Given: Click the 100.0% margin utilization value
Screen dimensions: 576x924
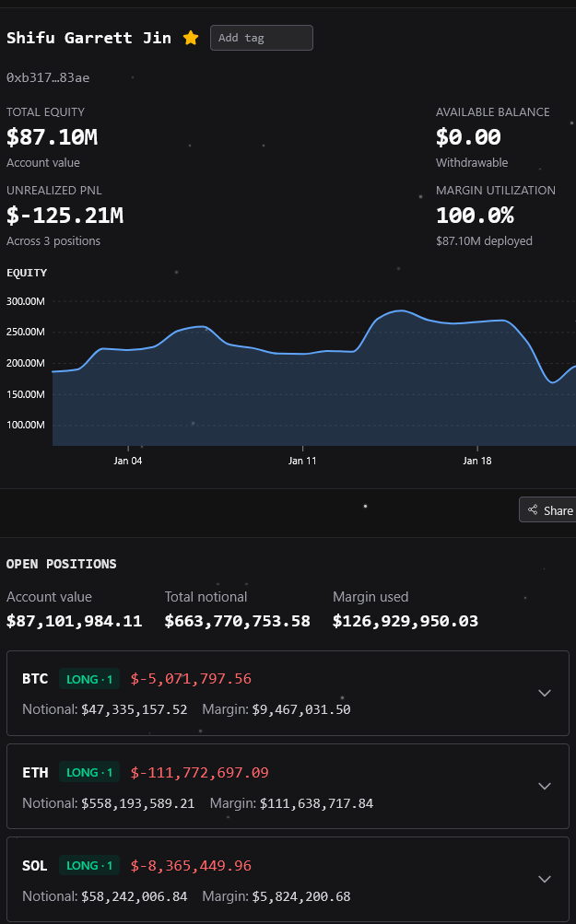Looking at the screenshot, I should point(475,216).
